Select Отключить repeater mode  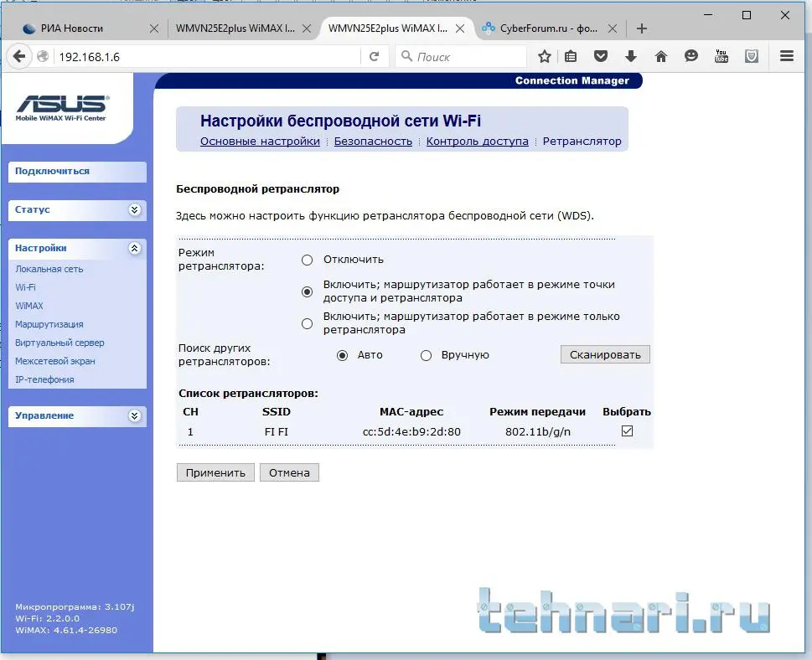point(307,260)
